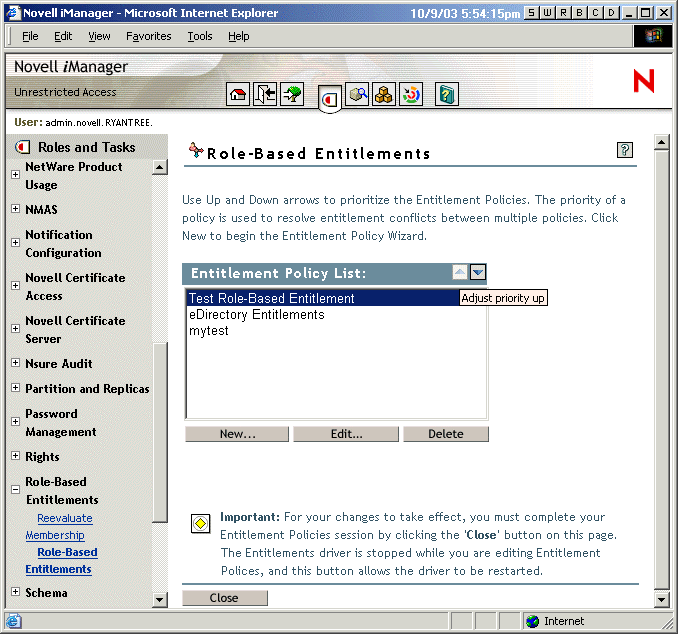The image size is (678, 634).
Task: Open the View Objects tree icon
Action: click(292, 94)
